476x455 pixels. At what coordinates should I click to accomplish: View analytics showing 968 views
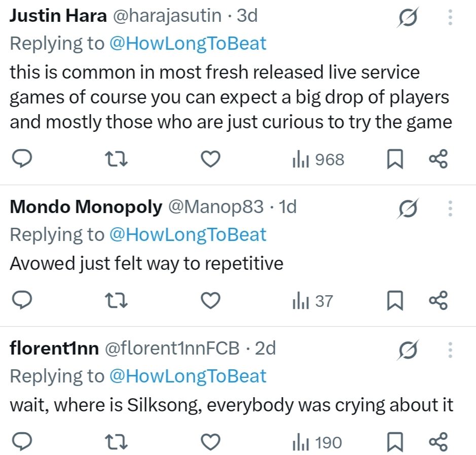pos(318,160)
